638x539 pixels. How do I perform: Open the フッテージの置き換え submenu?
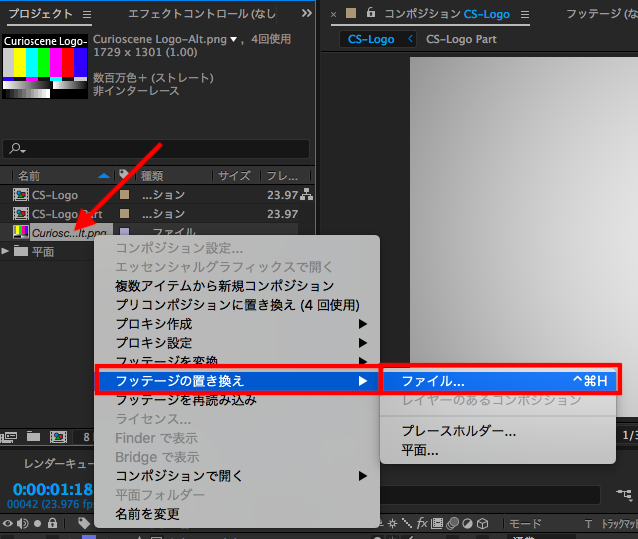tap(237, 381)
